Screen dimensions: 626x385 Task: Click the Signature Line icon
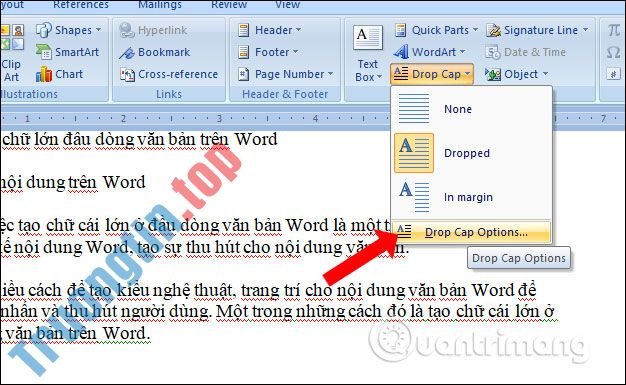(x=494, y=30)
